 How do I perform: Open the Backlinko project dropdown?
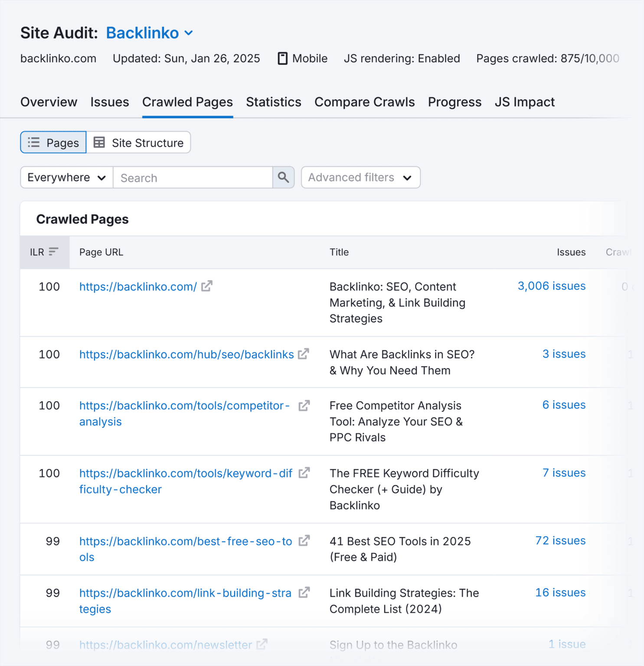pyautogui.click(x=150, y=33)
